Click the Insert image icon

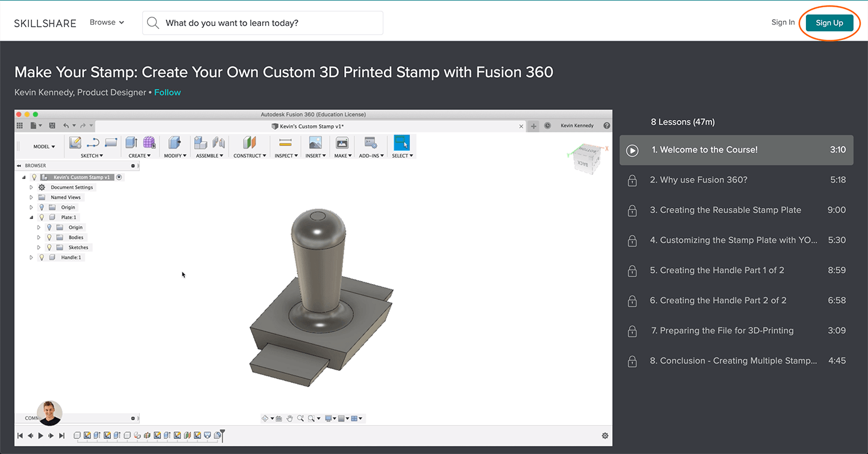click(315, 143)
